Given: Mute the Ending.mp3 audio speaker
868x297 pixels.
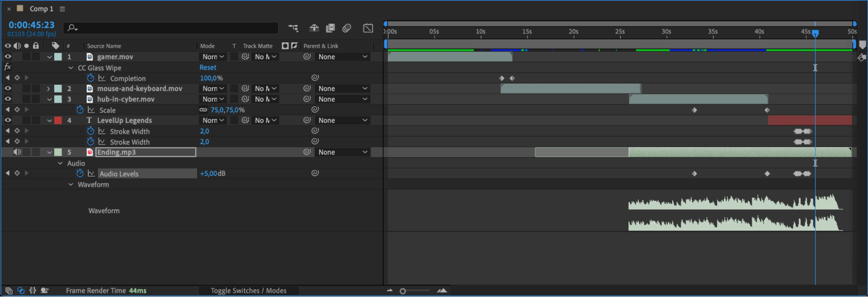Looking at the screenshot, I should pyautogui.click(x=17, y=152).
